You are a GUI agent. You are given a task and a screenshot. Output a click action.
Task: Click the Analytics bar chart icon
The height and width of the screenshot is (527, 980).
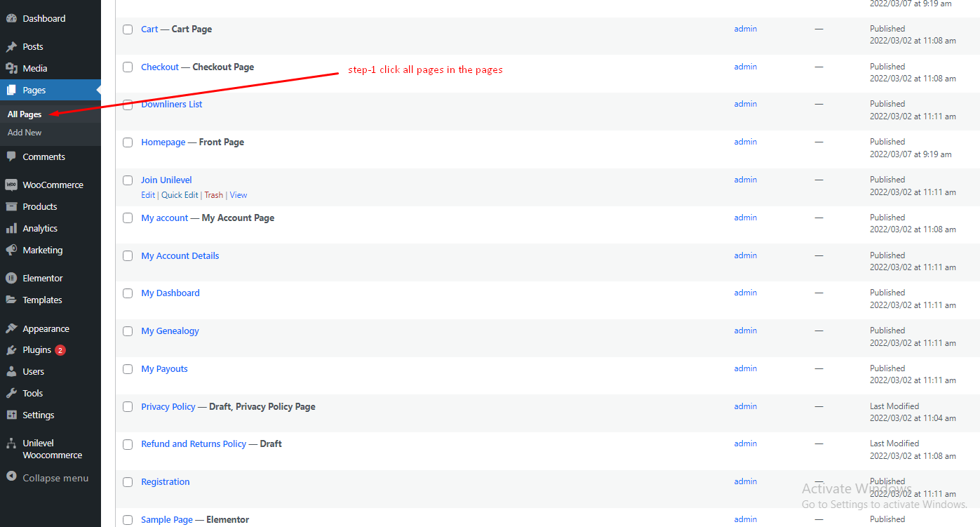pyautogui.click(x=11, y=229)
